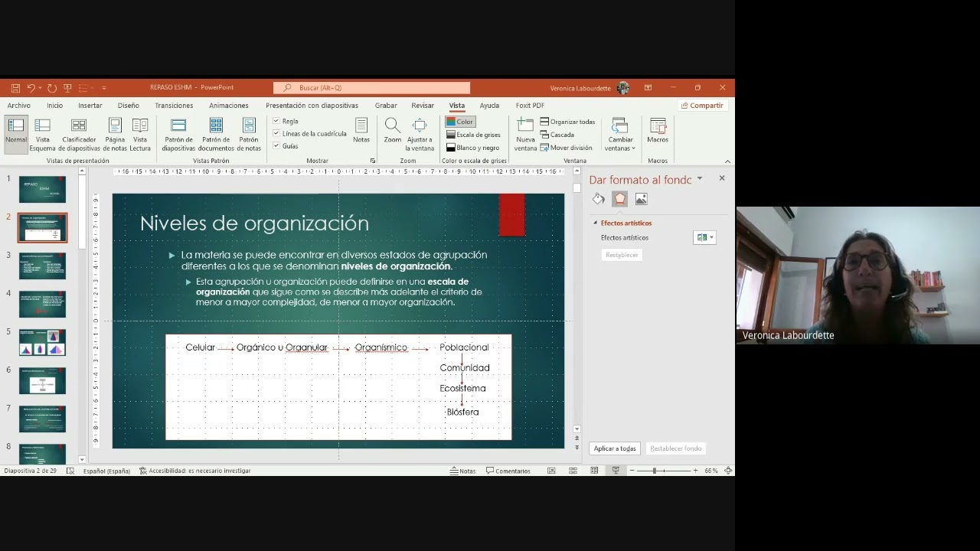Close the Dar formato al fondo pane
Image resolution: width=980 pixels, height=551 pixels.
click(721, 178)
